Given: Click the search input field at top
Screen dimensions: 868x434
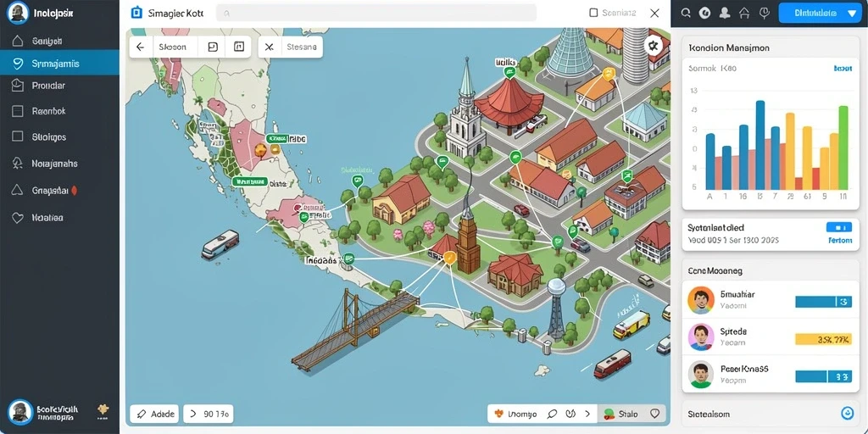Looking at the screenshot, I should click(x=376, y=13).
